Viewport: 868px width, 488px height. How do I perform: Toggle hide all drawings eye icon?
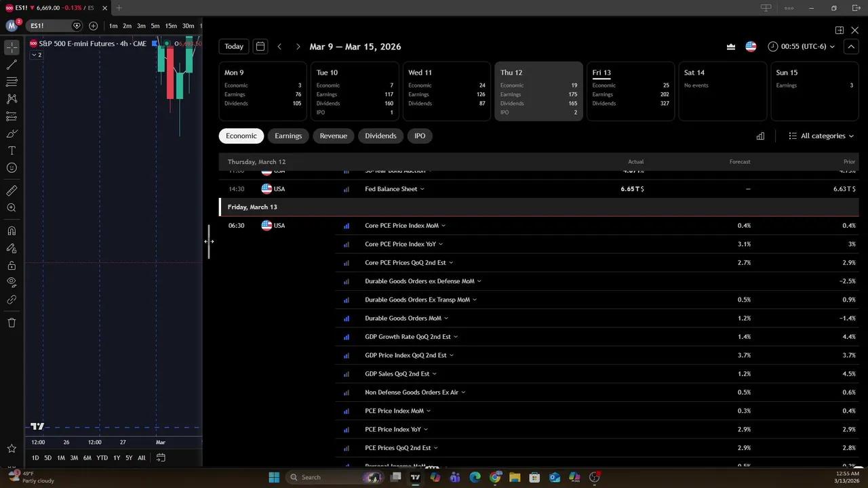tap(12, 282)
